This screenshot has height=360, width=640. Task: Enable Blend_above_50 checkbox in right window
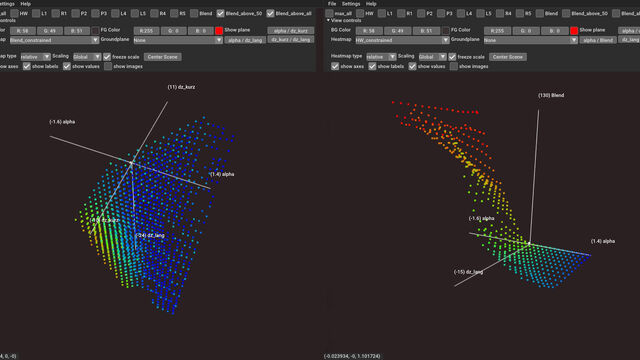[x=566, y=13]
